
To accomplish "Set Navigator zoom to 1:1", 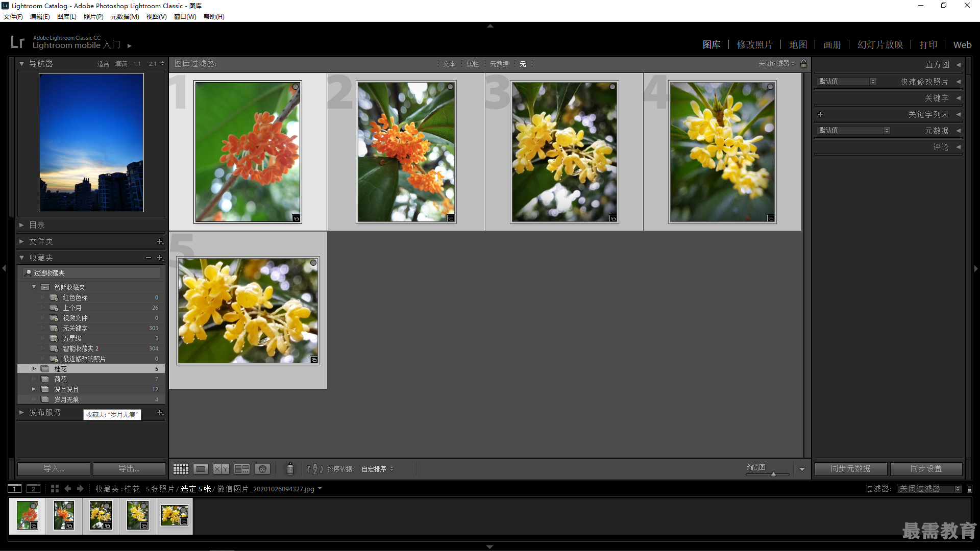I will (x=137, y=64).
